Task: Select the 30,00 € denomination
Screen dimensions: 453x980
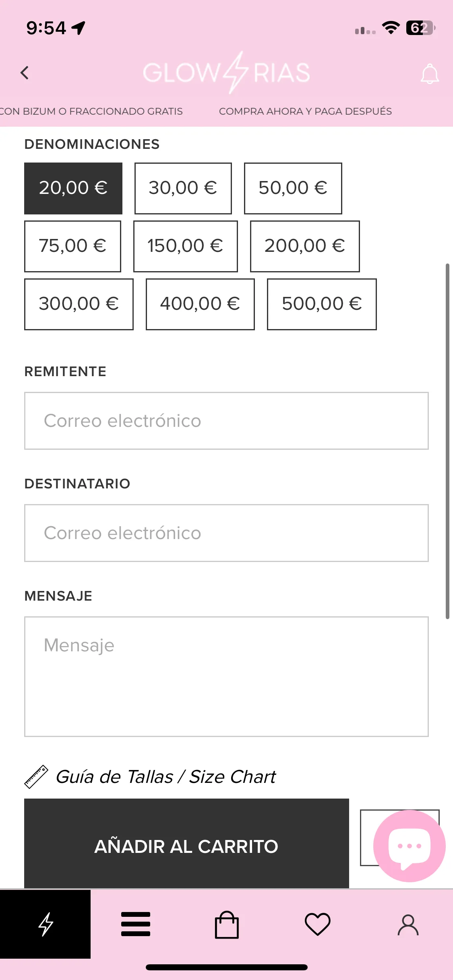Action: (183, 188)
